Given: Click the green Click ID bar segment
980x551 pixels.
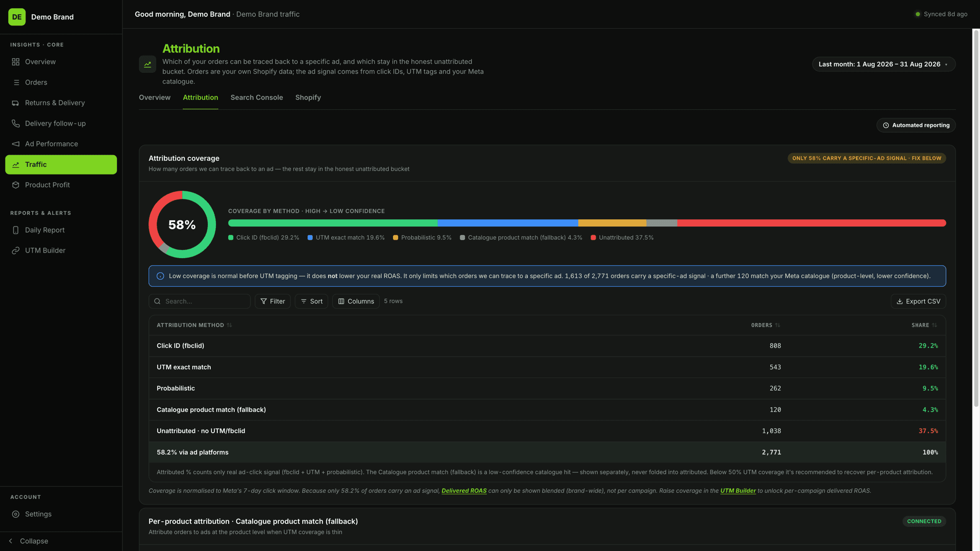Looking at the screenshot, I should 333,223.
